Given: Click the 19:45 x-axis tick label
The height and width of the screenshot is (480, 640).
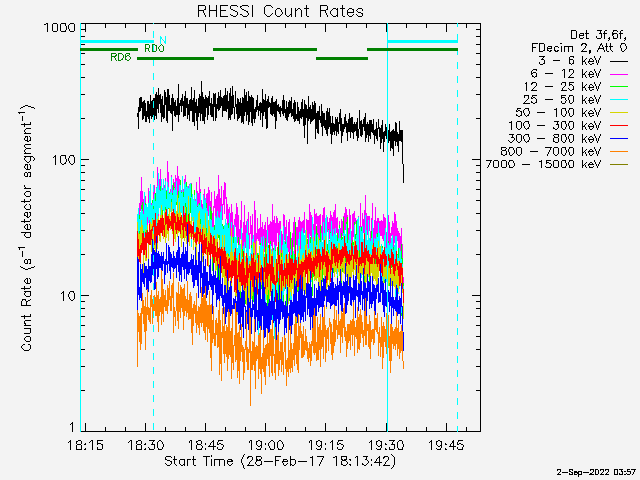Looking at the screenshot, I should [x=446, y=445].
